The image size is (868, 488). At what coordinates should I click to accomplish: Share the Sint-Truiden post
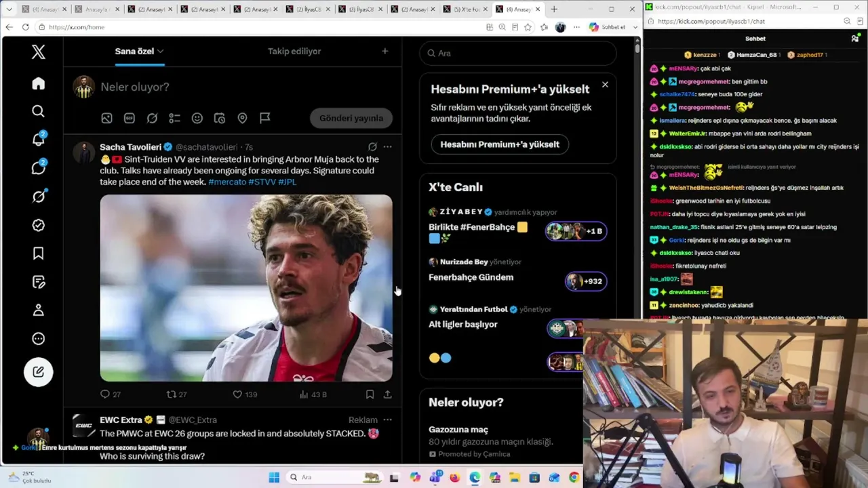[387, 394]
